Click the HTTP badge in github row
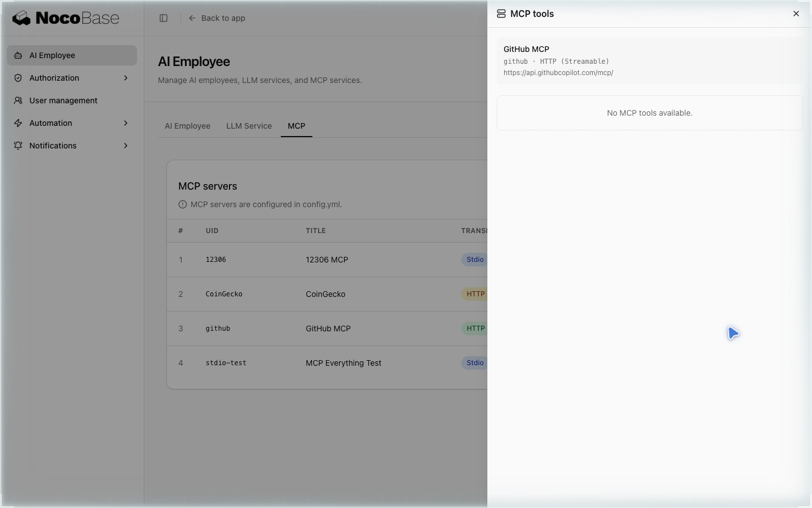 (475, 329)
